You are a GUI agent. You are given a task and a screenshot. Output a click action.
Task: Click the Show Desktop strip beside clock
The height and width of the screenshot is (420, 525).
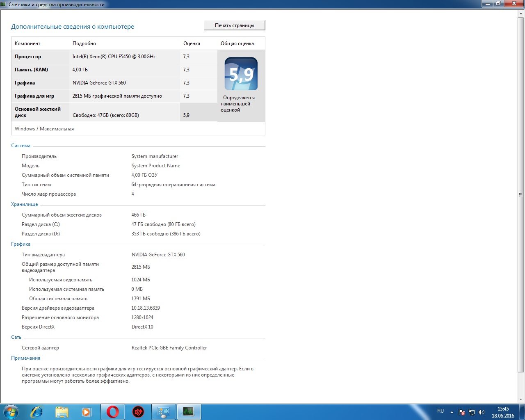[522, 412]
